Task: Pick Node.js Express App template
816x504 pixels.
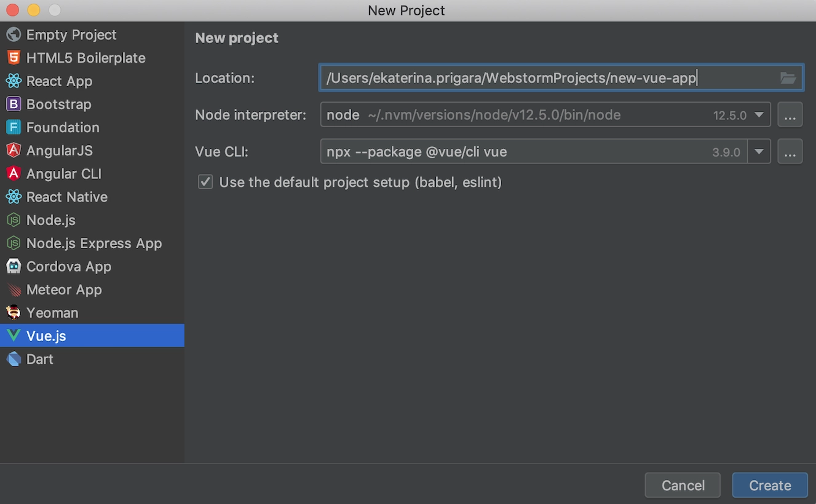Action: point(92,243)
